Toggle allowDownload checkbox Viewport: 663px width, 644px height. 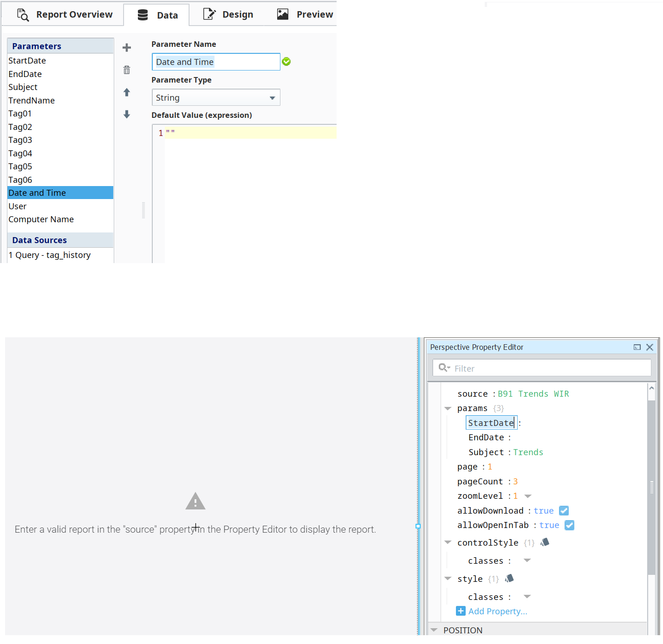coord(564,510)
